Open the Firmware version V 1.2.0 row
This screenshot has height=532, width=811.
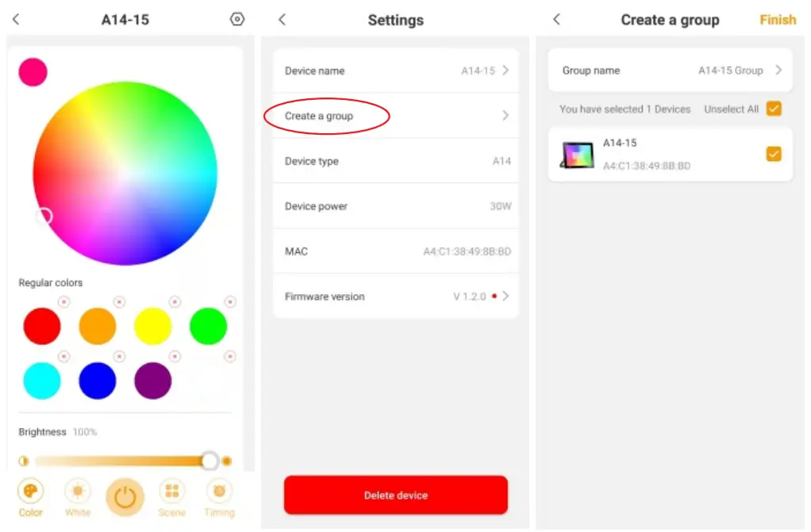pos(396,296)
